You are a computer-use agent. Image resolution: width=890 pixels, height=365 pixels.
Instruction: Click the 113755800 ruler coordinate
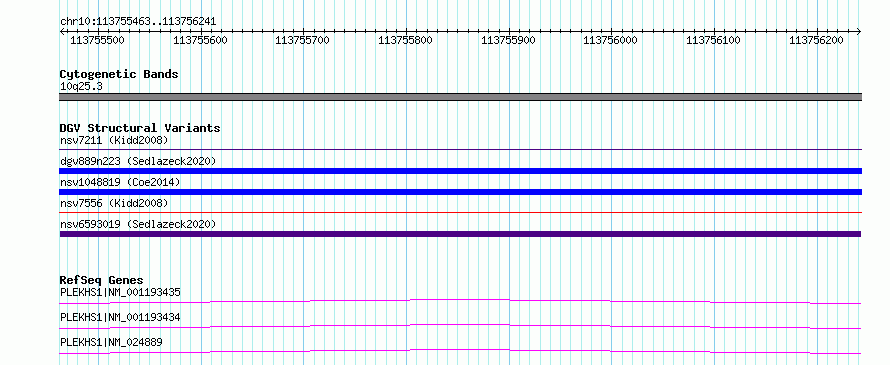[x=405, y=40]
